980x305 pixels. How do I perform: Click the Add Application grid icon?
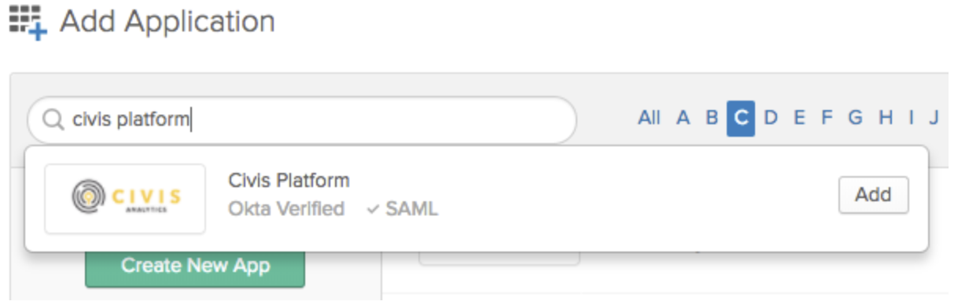(x=28, y=21)
